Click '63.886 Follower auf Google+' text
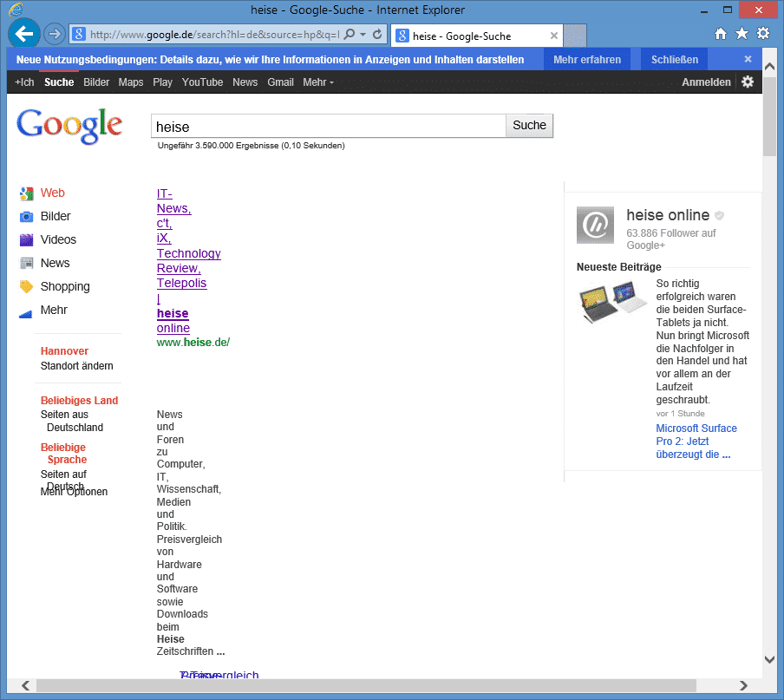 click(671, 239)
